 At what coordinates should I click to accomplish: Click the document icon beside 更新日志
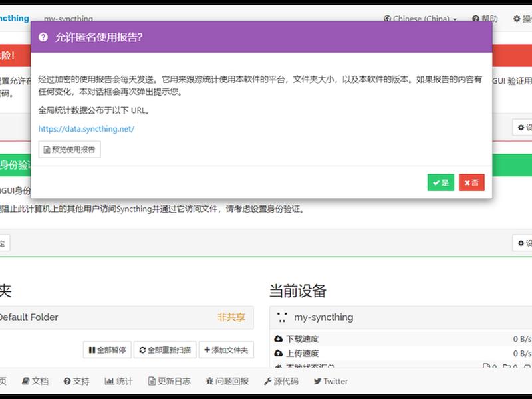point(152,381)
